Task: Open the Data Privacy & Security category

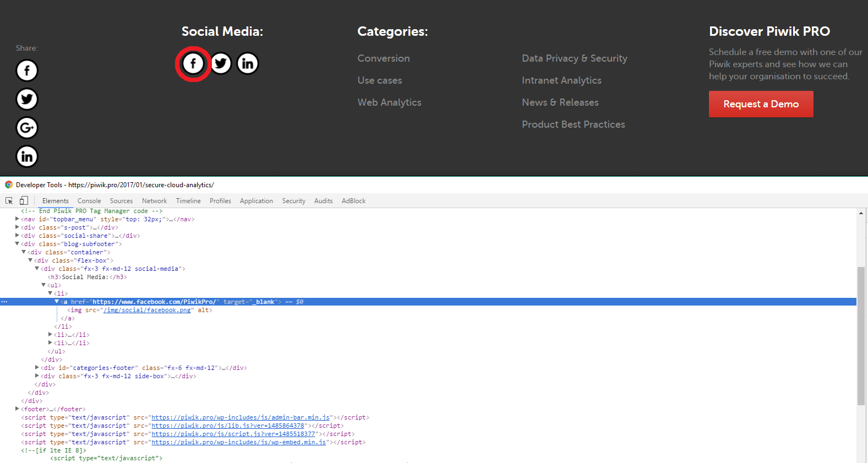Action: 574,58
